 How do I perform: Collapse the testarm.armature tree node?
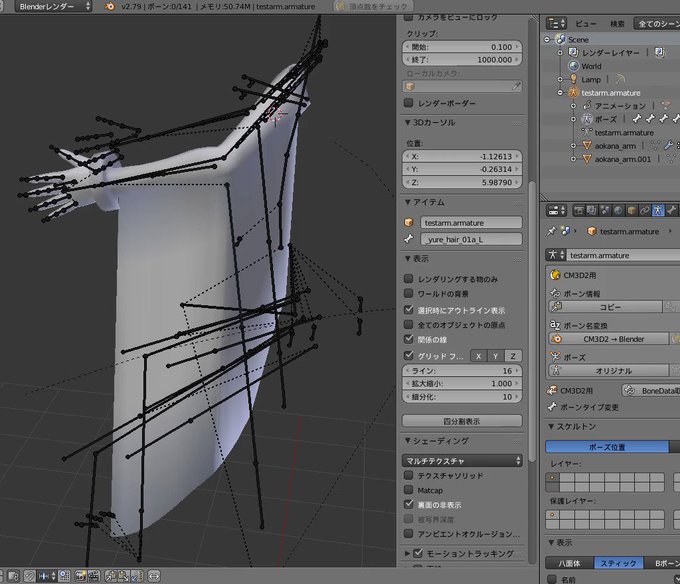point(560,92)
